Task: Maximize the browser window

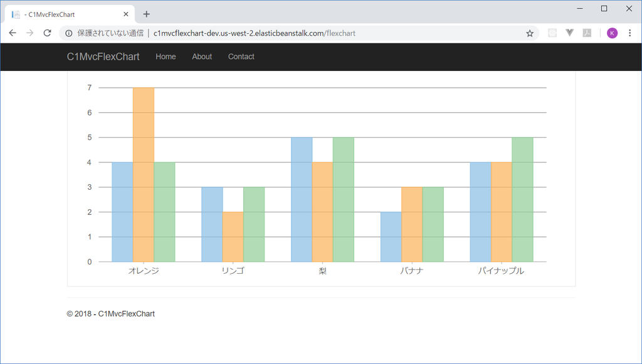Action: click(604, 9)
